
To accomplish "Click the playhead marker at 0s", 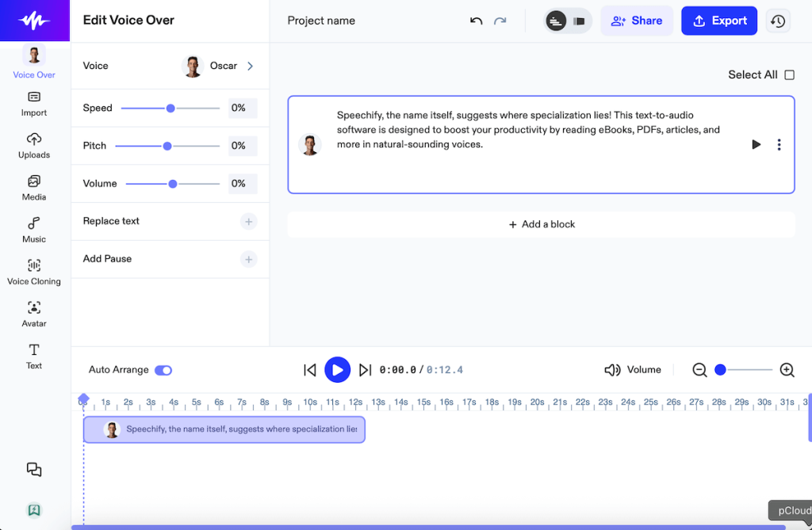I will point(83,399).
